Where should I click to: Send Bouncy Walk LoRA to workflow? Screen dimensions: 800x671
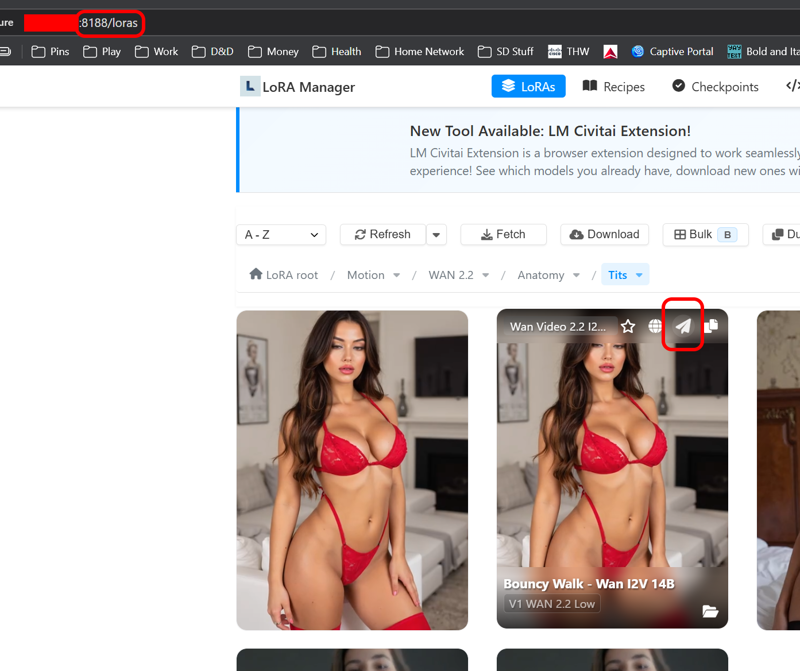point(683,326)
